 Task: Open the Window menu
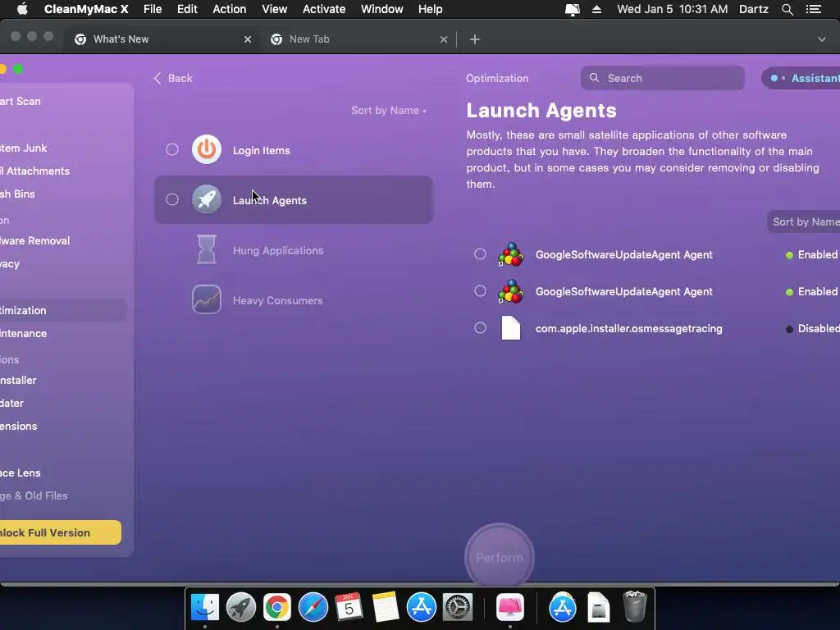pos(382,9)
